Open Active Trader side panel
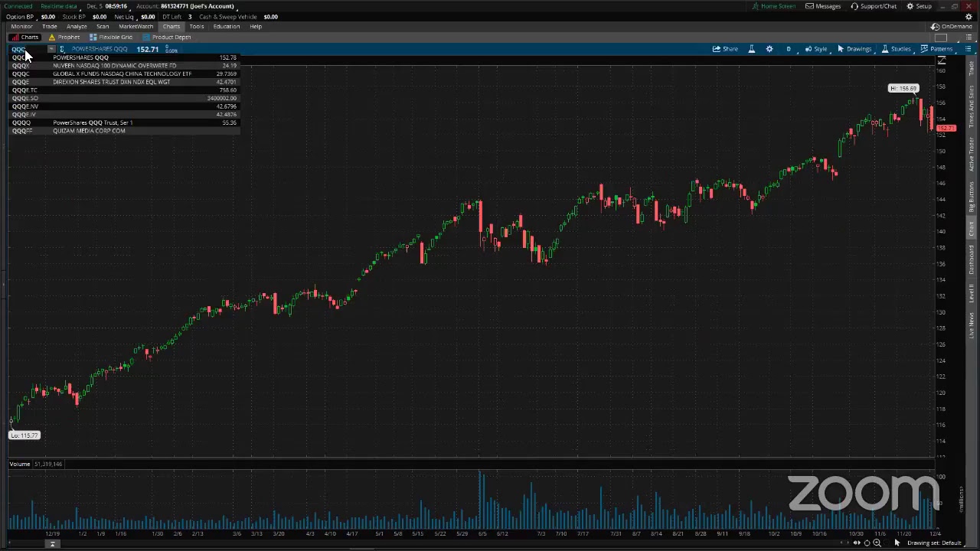This screenshot has width=980, height=551. point(972,155)
